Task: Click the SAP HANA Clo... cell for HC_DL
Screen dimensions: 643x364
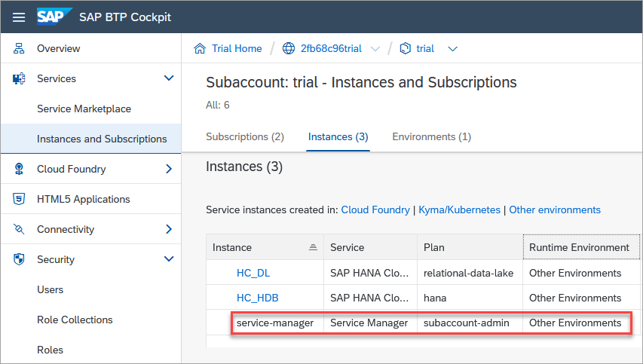Action: [369, 273]
